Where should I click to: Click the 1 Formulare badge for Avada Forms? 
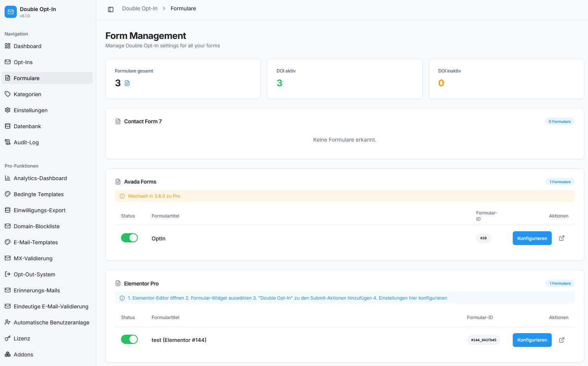[560, 182]
